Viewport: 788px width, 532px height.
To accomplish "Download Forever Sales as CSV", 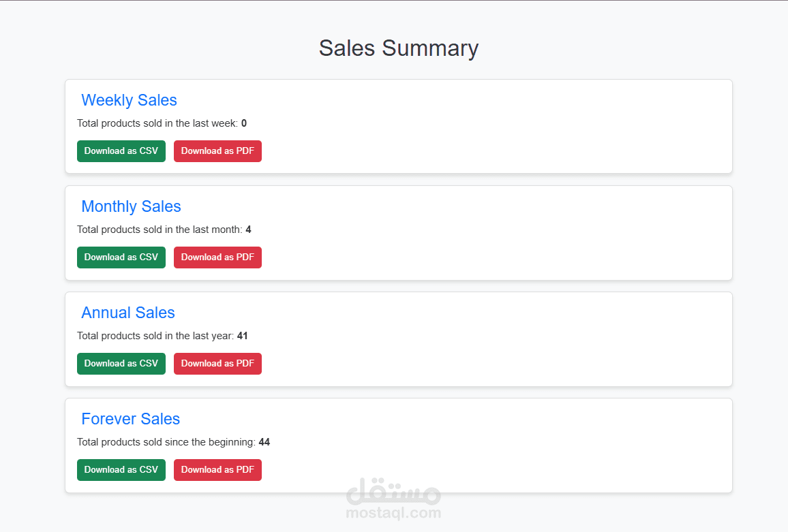I will coord(121,470).
